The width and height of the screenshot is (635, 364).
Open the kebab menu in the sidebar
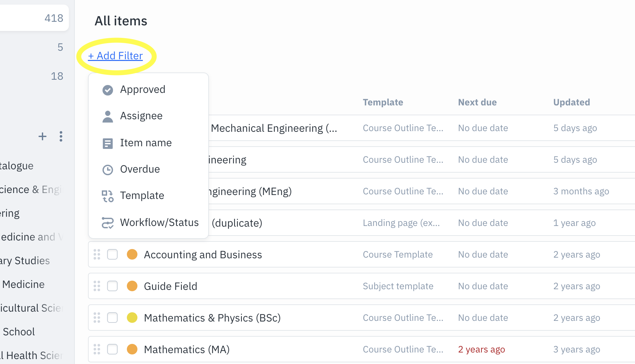click(61, 136)
